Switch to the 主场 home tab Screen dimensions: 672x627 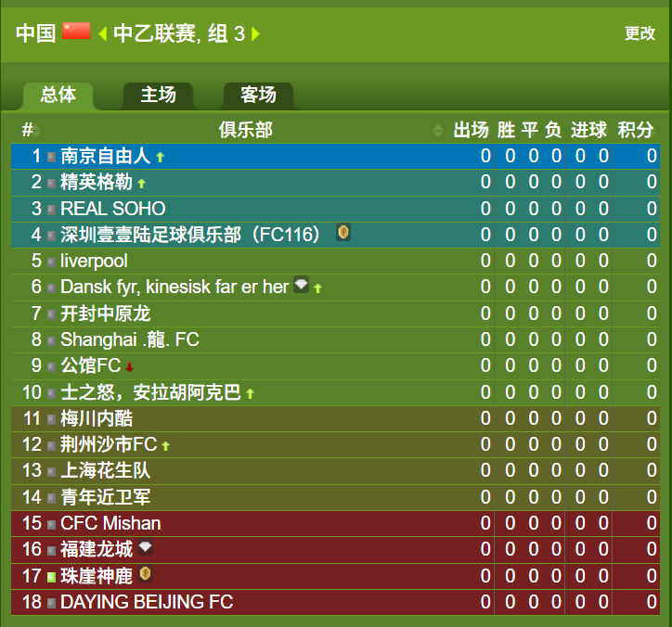click(x=158, y=96)
